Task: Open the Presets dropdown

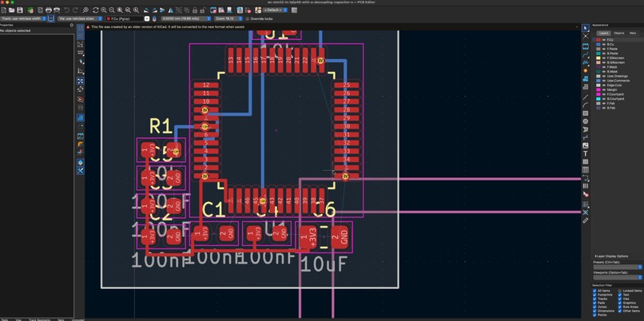Action: [618, 267]
